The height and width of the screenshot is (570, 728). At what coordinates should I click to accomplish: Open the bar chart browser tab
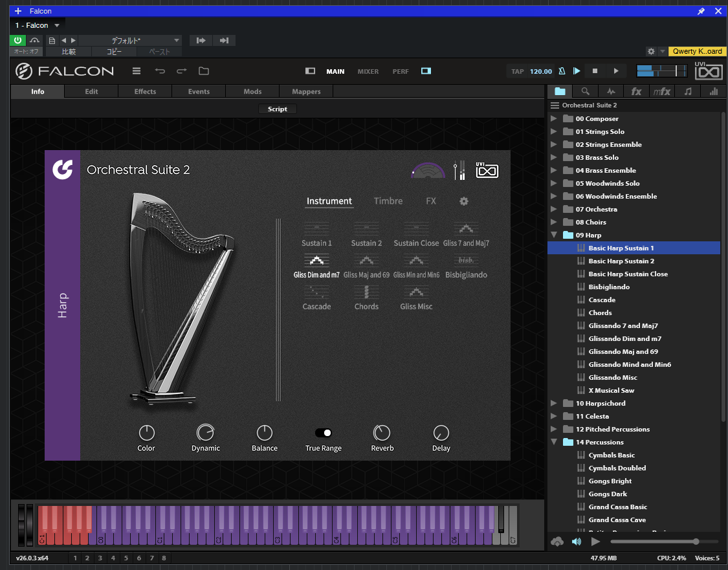(x=714, y=91)
